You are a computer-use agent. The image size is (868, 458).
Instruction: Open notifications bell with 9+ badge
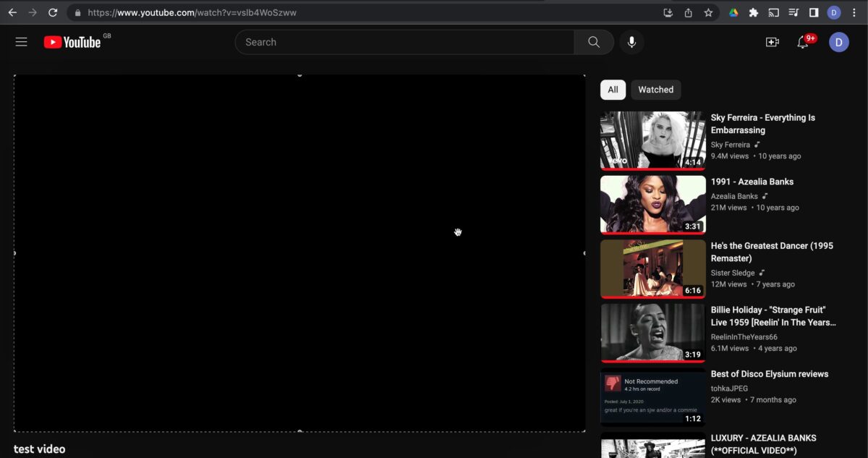coord(803,42)
